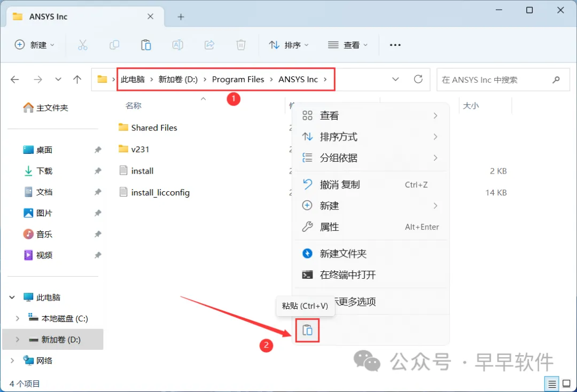Click the Rename icon in toolbar

pos(178,45)
